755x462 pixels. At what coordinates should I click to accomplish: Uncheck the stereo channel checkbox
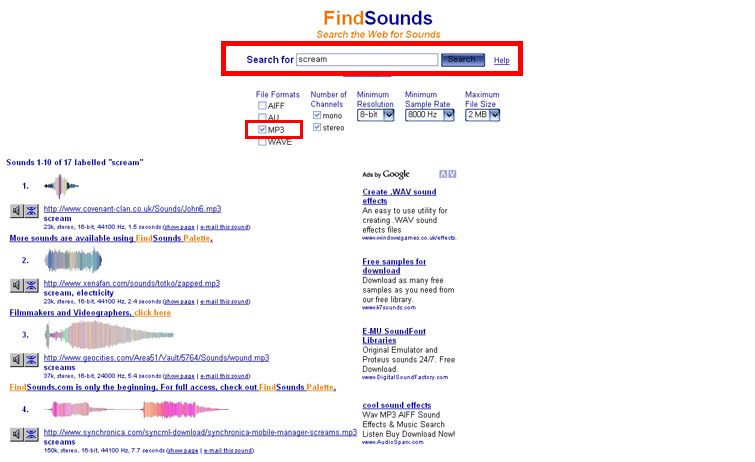(x=317, y=127)
